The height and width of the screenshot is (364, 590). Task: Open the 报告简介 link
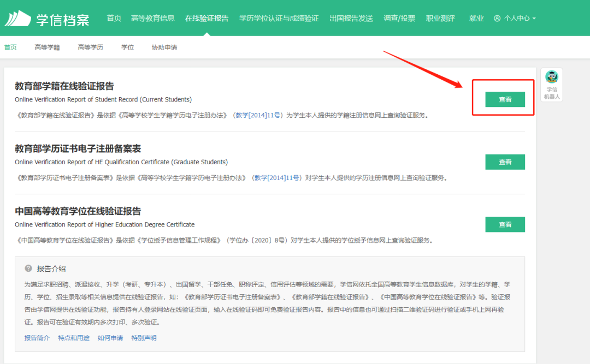37,338
